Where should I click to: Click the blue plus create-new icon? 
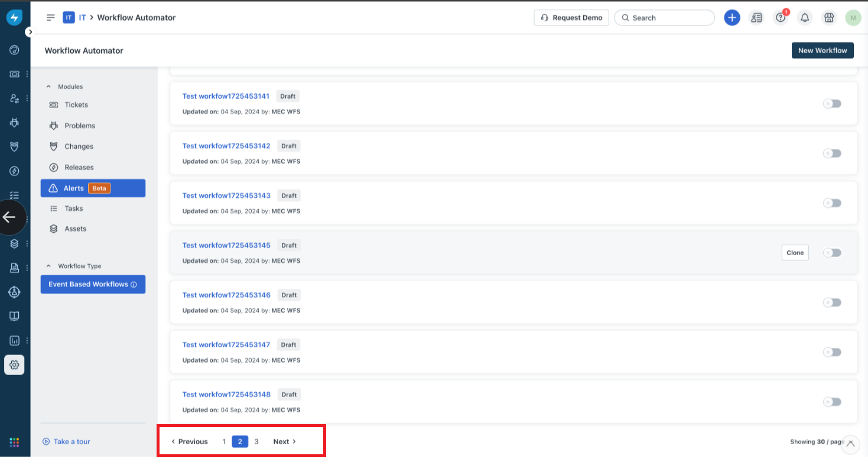click(x=732, y=18)
